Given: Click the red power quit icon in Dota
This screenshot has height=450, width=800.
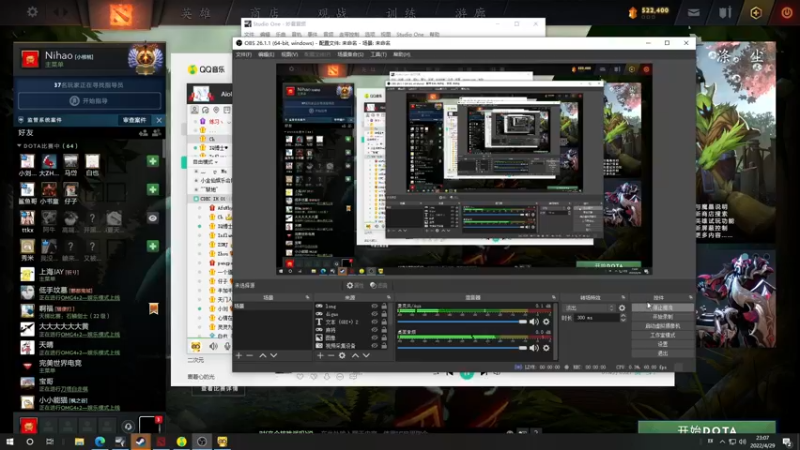Looking at the screenshot, I should click(787, 13).
